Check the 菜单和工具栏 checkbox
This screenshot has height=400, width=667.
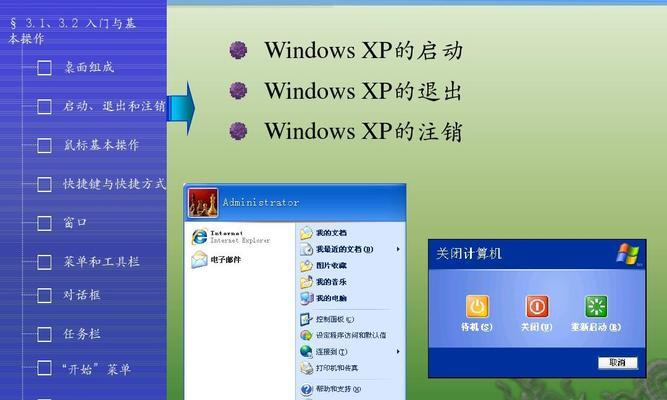[x=44, y=262]
